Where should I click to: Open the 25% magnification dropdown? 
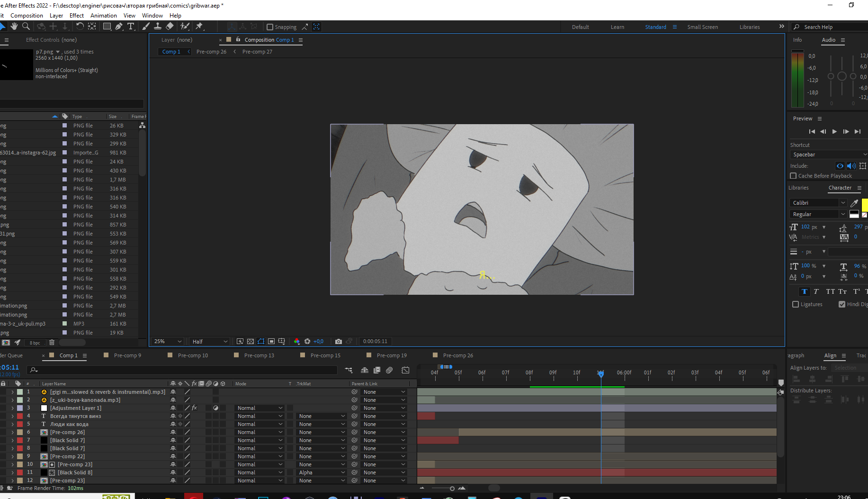coord(168,341)
